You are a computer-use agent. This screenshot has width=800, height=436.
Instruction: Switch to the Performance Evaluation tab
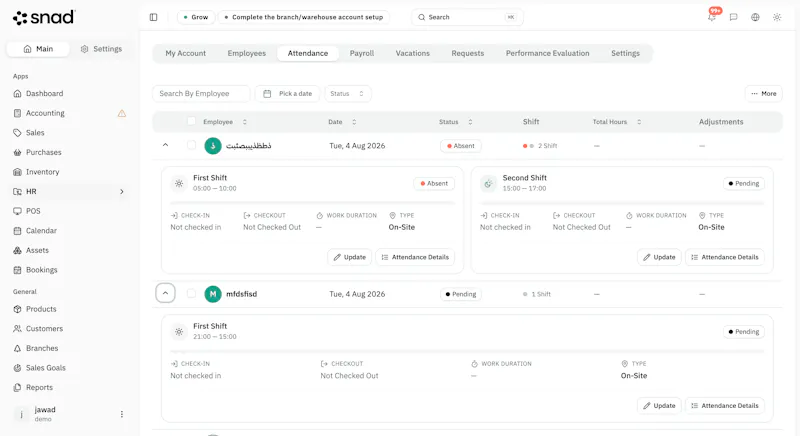coord(547,53)
